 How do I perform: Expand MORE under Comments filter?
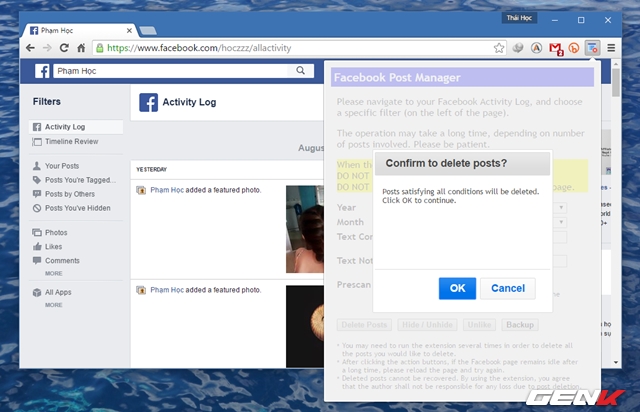click(x=53, y=273)
